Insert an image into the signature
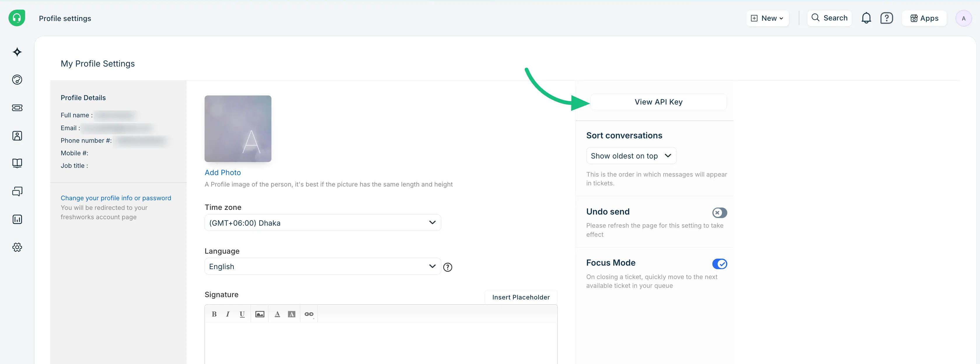Image resolution: width=980 pixels, height=364 pixels. coord(259,314)
